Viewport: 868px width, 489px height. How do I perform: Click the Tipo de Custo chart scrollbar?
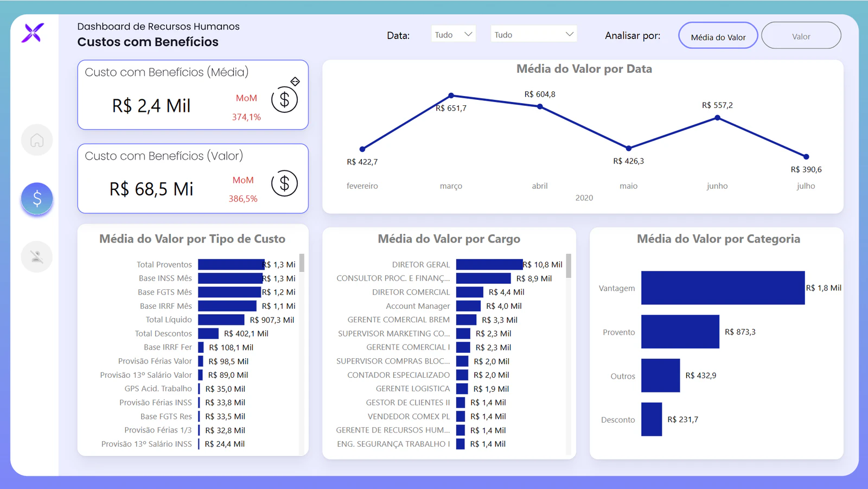[302, 263]
